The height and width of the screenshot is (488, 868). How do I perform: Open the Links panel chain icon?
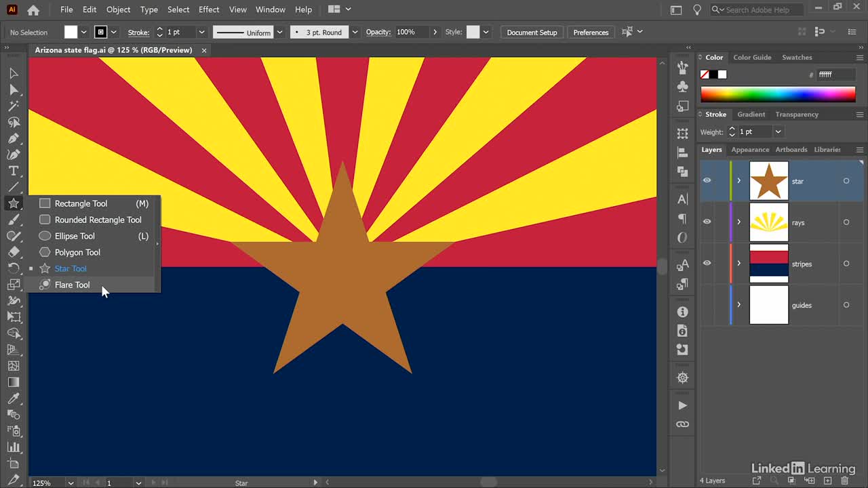click(682, 424)
